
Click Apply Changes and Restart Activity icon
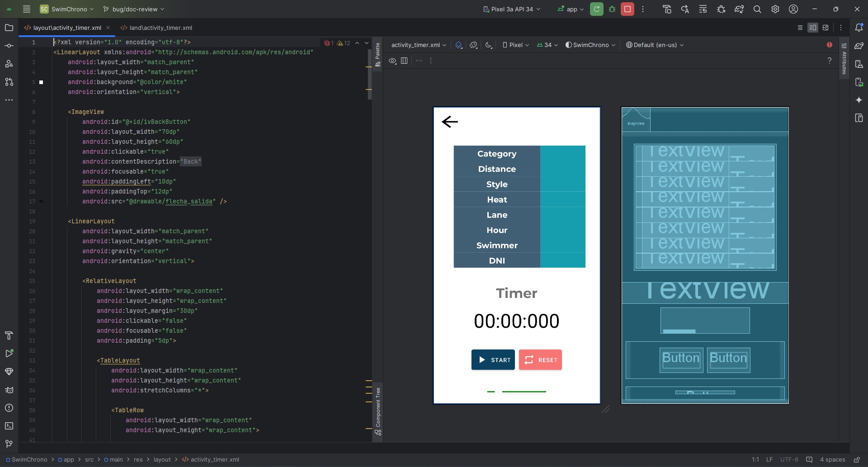click(685, 9)
